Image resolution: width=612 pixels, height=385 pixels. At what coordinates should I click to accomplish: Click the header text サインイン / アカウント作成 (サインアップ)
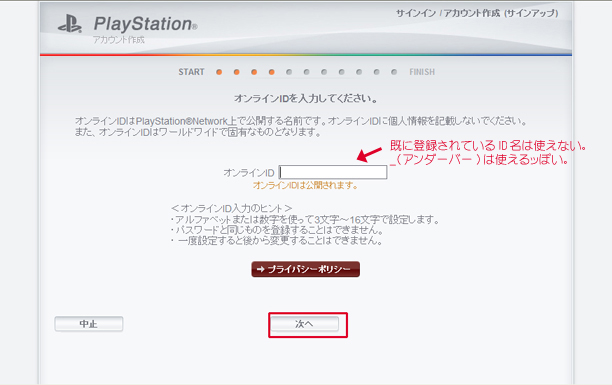tap(477, 13)
